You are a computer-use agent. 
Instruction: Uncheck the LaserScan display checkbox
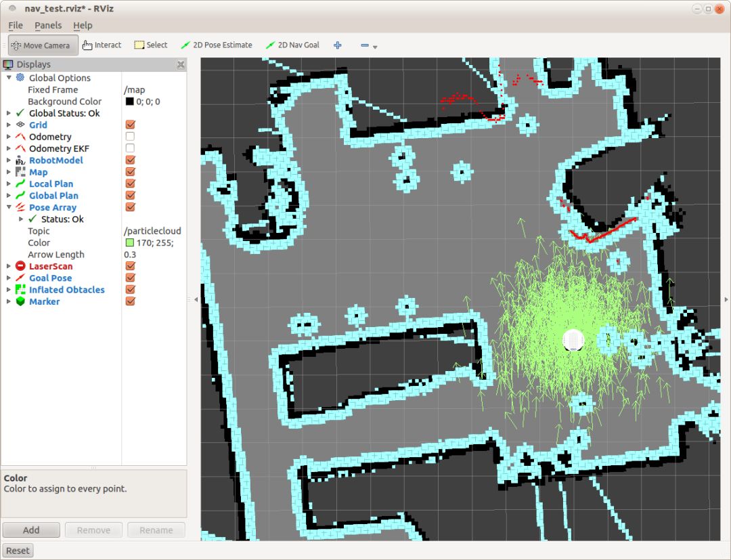click(x=130, y=266)
